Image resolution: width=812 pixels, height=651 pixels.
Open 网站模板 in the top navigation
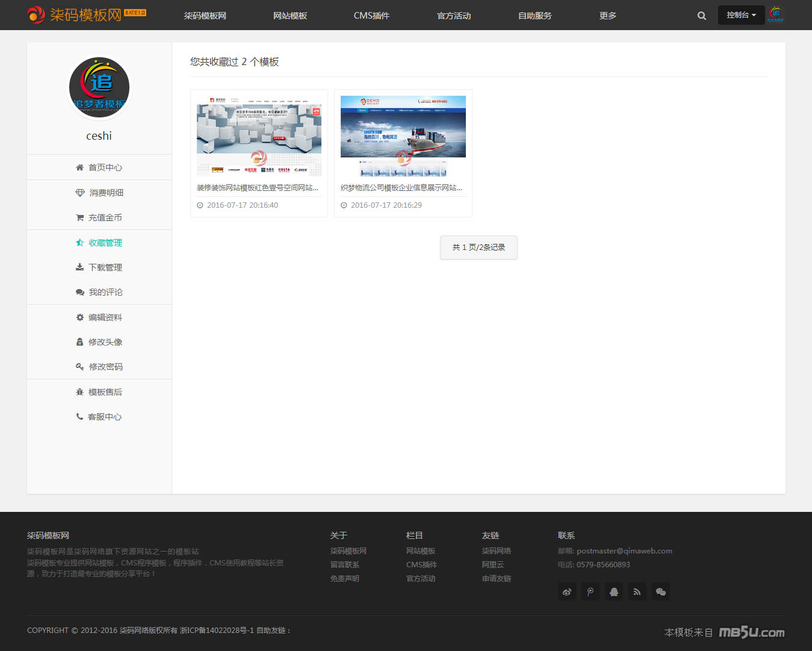point(290,16)
